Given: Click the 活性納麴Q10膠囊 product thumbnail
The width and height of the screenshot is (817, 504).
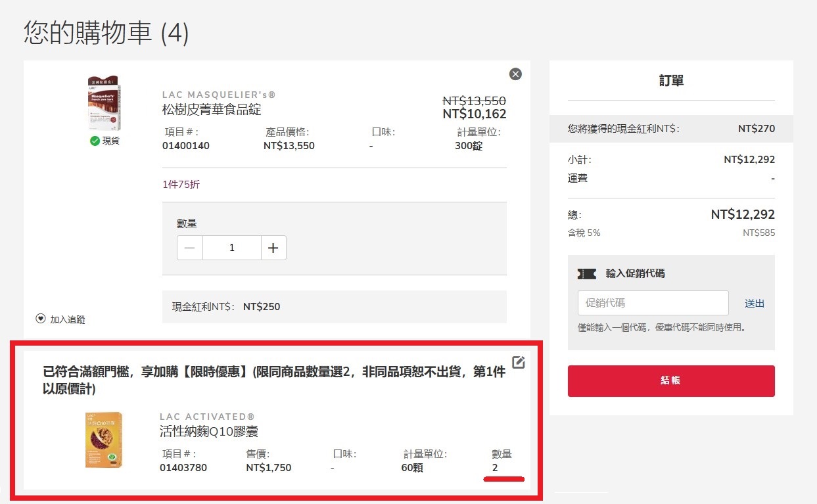Looking at the screenshot, I should point(104,440).
